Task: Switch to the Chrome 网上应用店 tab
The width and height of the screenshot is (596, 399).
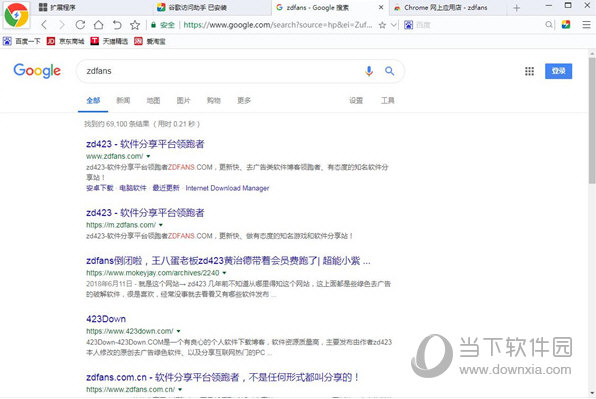Action: (x=449, y=8)
